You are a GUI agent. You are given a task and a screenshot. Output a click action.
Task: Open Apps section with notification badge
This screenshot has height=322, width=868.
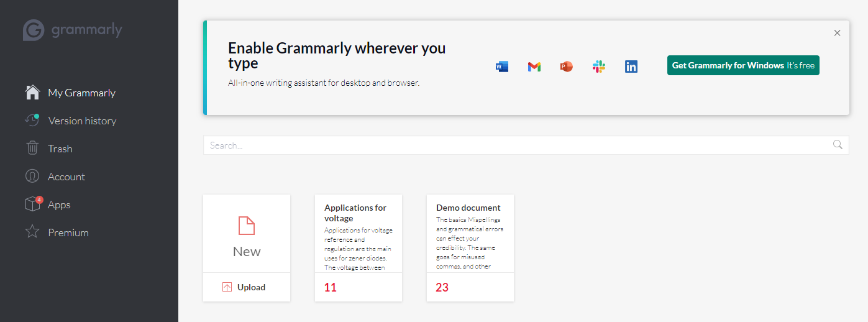pos(59,205)
